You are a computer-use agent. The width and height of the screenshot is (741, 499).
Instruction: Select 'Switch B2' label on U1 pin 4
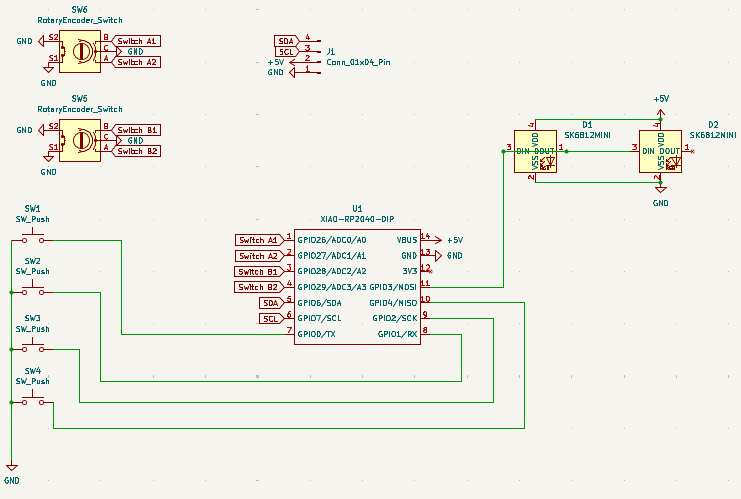[258, 287]
